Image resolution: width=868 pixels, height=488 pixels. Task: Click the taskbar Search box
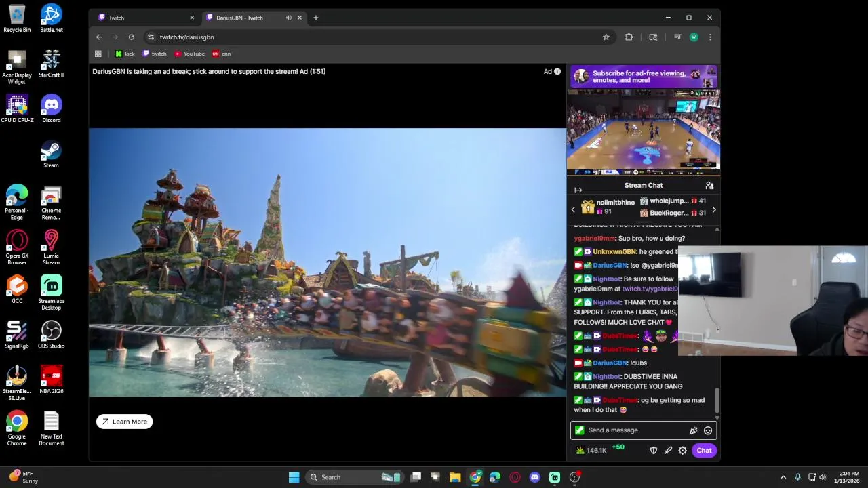pos(355,477)
